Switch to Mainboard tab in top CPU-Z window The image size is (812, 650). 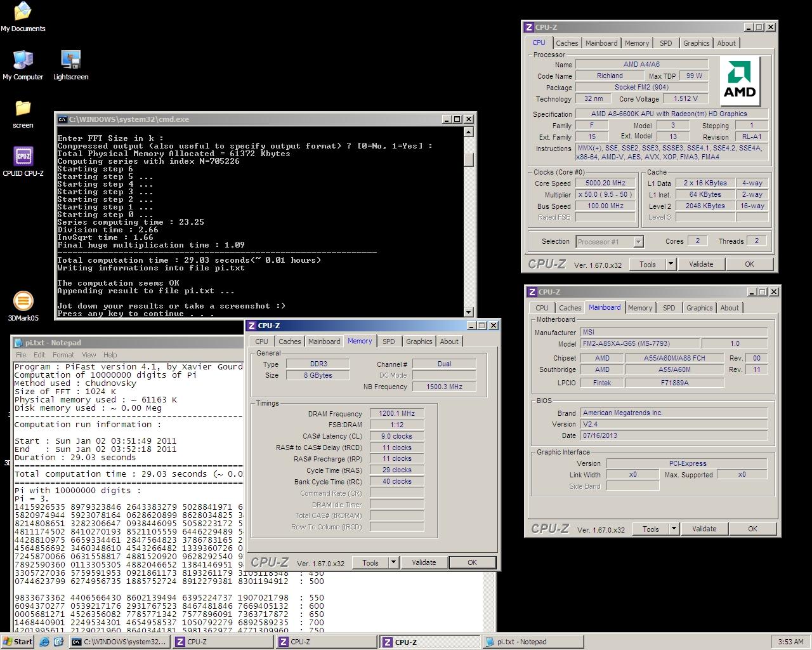601,43
